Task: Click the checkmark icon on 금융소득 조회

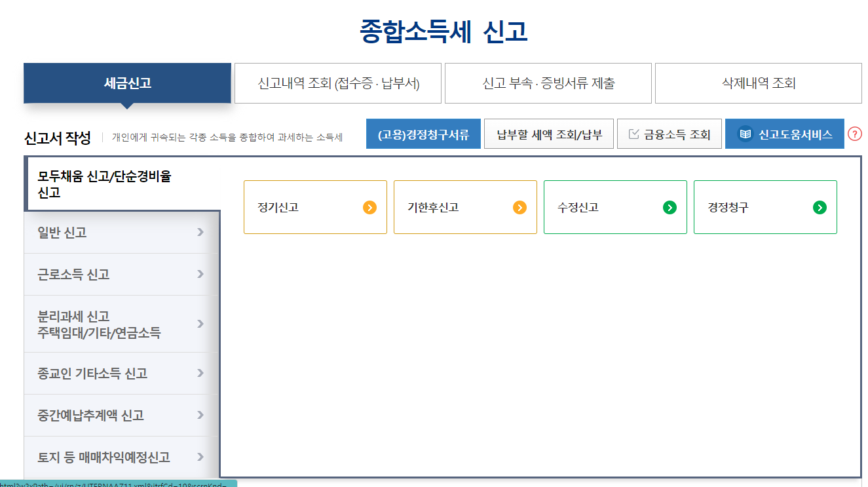Action: coord(634,132)
